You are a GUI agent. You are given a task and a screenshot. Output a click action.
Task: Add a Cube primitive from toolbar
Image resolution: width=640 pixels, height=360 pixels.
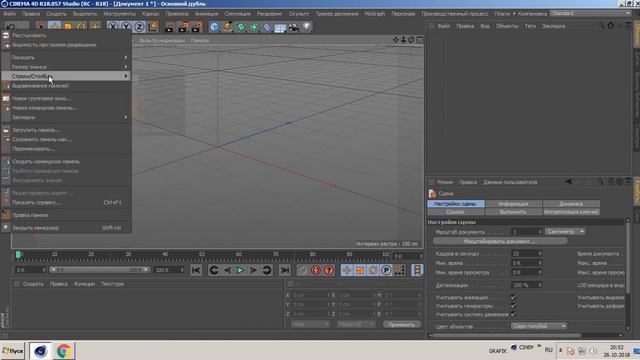pyautogui.click(x=214, y=27)
